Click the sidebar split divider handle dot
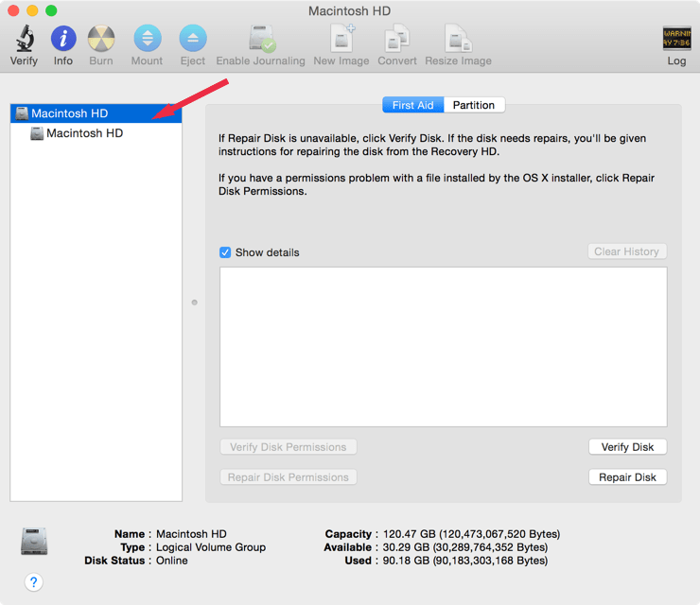This screenshot has width=700, height=605. (x=194, y=302)
